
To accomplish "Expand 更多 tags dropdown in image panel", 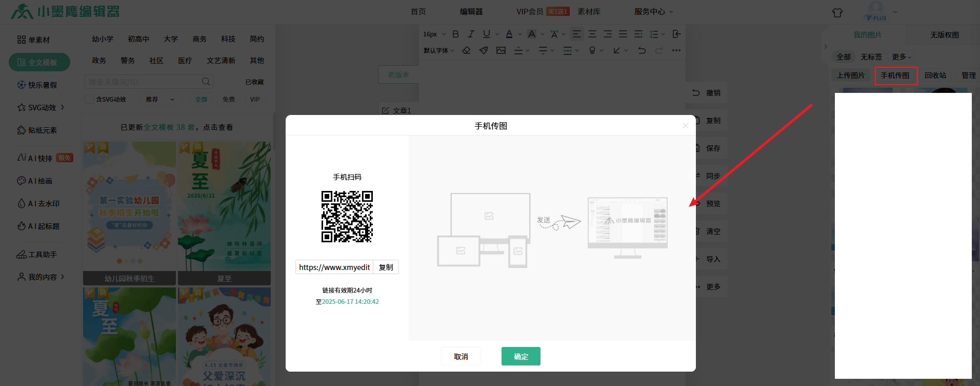I will click(902, 57).
